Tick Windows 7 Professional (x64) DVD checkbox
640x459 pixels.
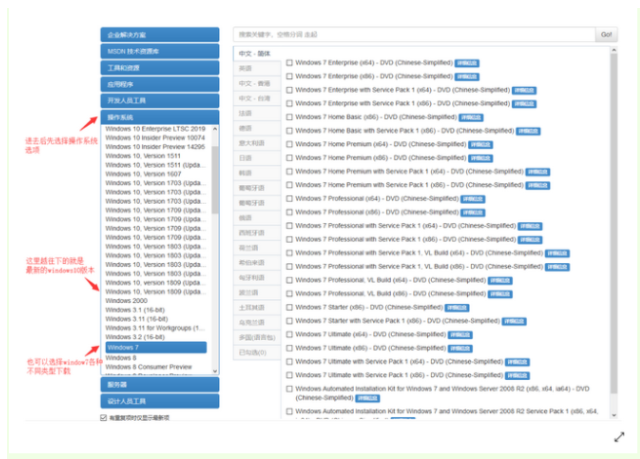click(x=289, y=198)
